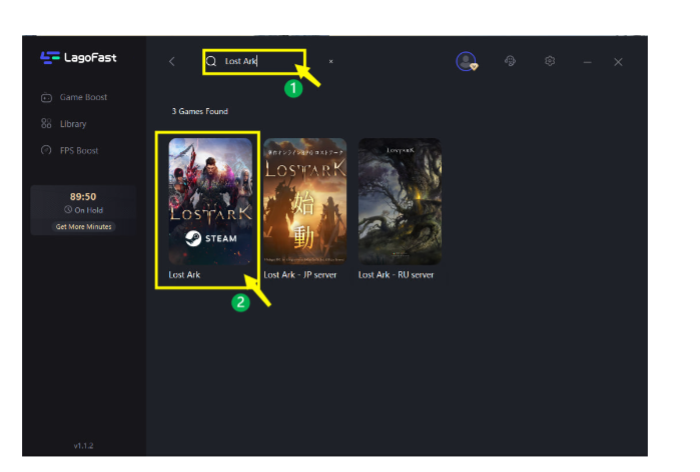This screenshot has width=700, height=472.
Task: Click inside the Lost Ark search field
Action: 254,62
